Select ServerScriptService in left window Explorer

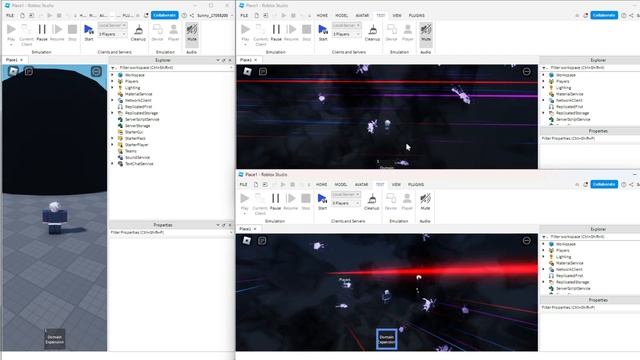pos(142,119)
